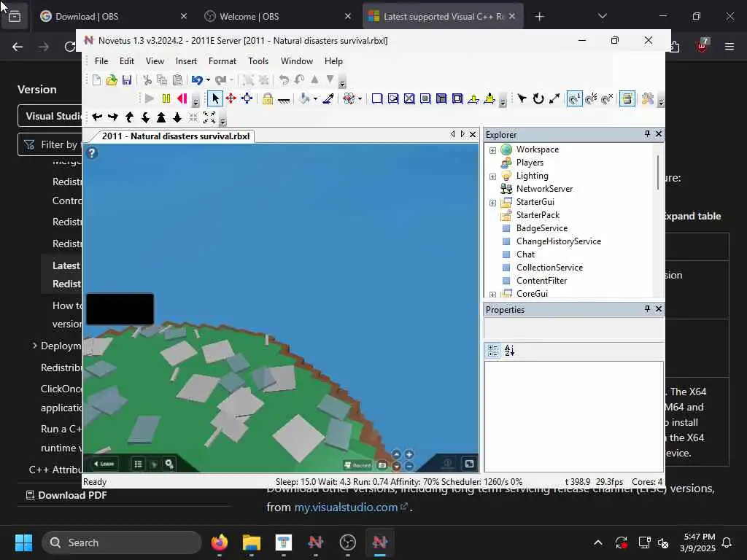Open the Material dropdown arrow beside the atom icon
747x560 pixels.
360,99
